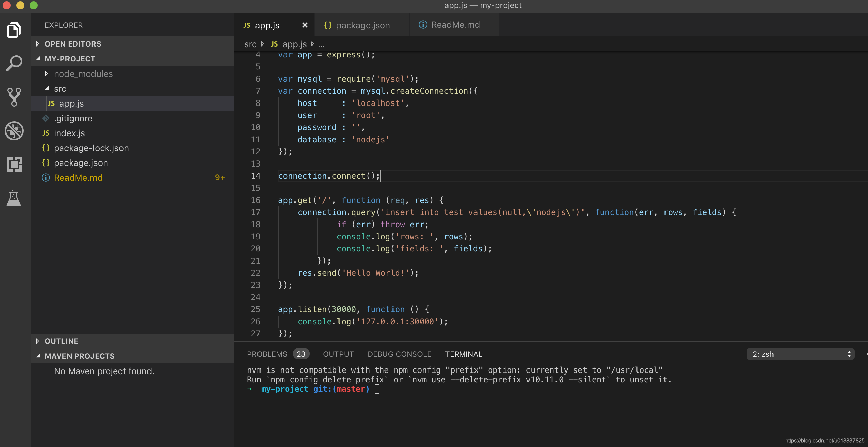Click the app.js breadcrumb segment

[295, 44]
